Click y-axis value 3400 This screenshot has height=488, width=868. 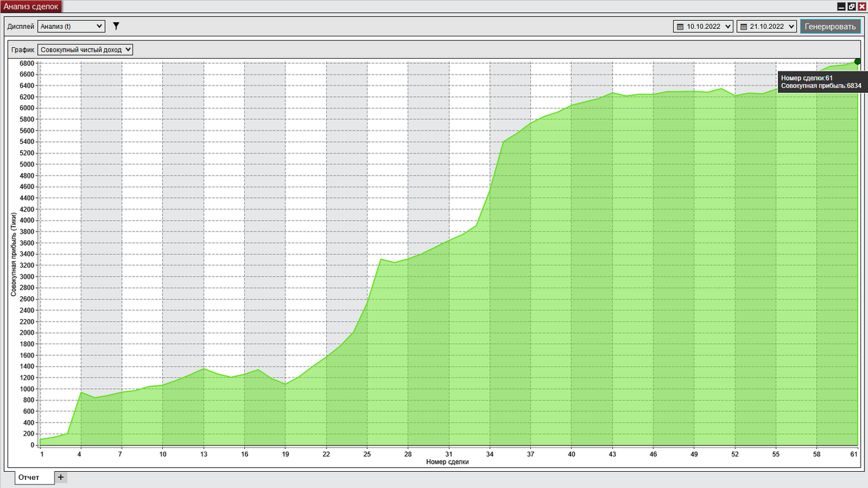[x=27, y=254]
